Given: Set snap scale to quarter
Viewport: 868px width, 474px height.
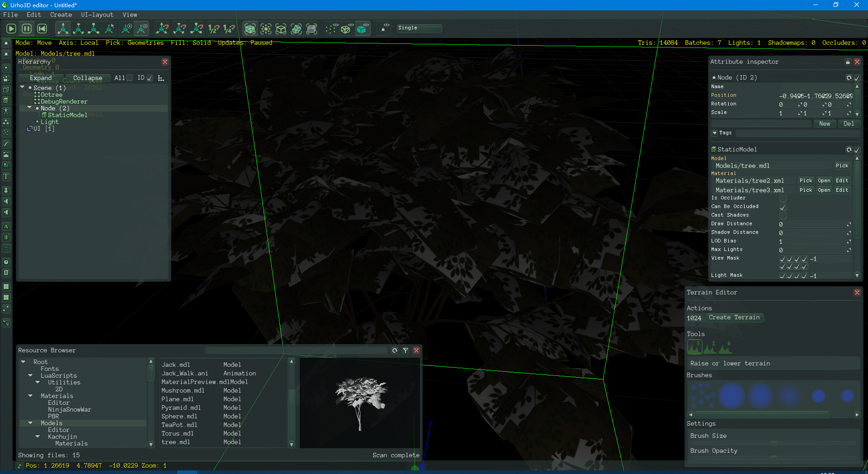Looking at the screenshot, I should pyautogui.click(x=229, y=29).
